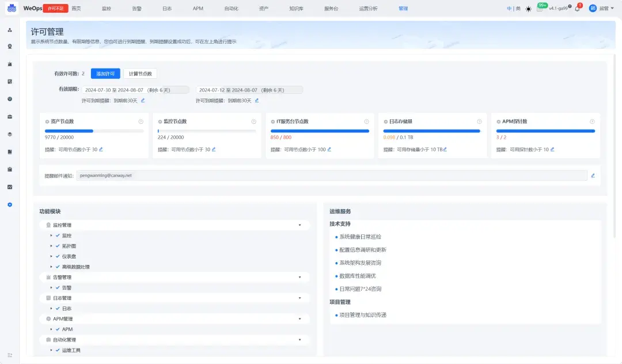Viewport: 622px width, 364px height.
Task: Open the picture-shaped sidebar icon
Action: 10,187
